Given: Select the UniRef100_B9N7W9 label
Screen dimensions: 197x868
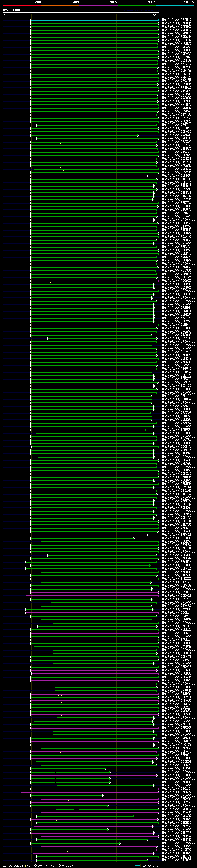Looking at the screenshot, I should pyautogui.click(x=177, y=74).
